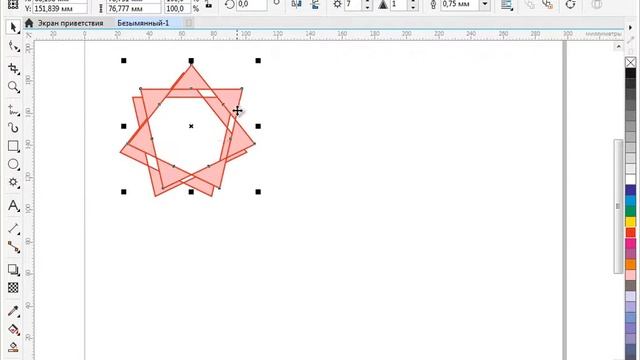Choose the Drop Shadow tool
The image size is (640, 360).
pyautogui.click(x=13, y=269)
